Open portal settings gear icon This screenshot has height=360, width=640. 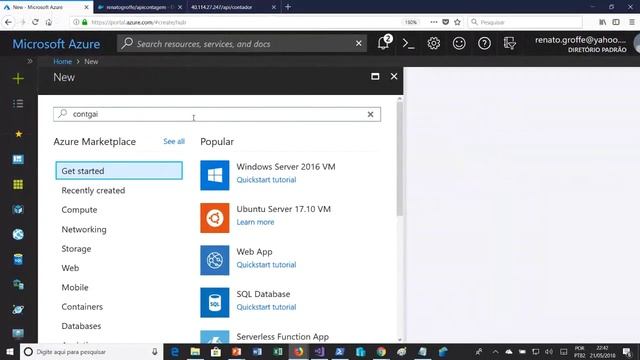433,43
